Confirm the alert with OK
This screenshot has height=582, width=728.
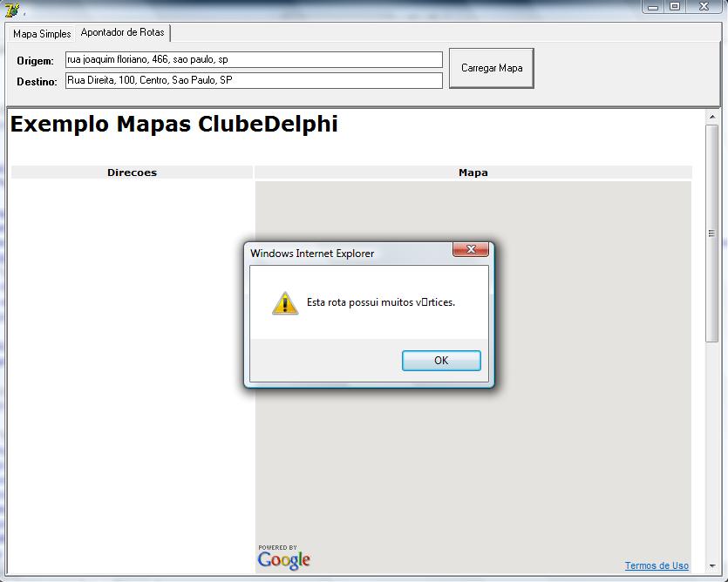pyautogui.click(x=441, y=361)
